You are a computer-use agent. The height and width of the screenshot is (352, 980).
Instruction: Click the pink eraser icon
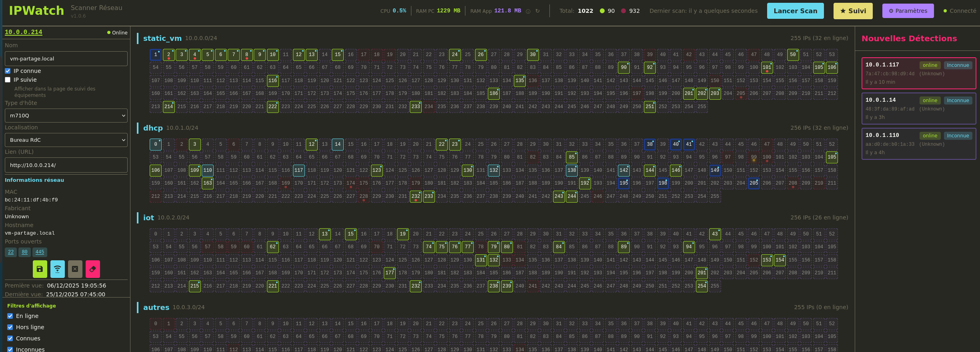point(92,269)
